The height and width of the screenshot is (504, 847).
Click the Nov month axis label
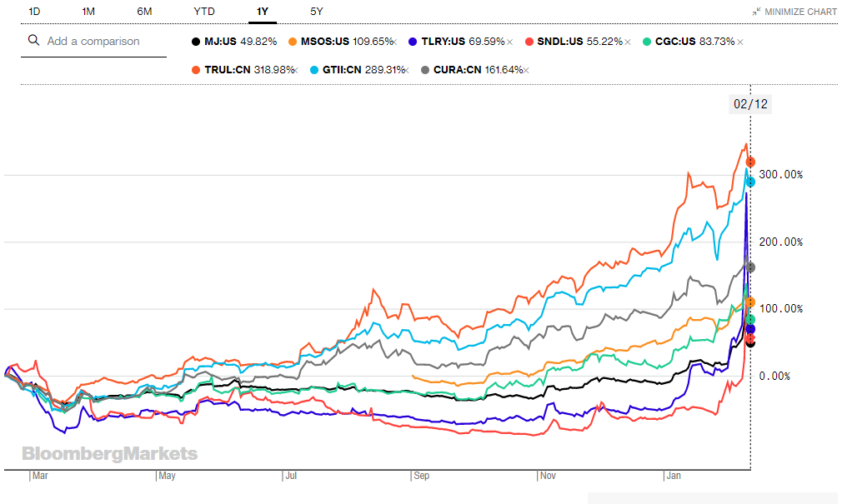[548, 476]
